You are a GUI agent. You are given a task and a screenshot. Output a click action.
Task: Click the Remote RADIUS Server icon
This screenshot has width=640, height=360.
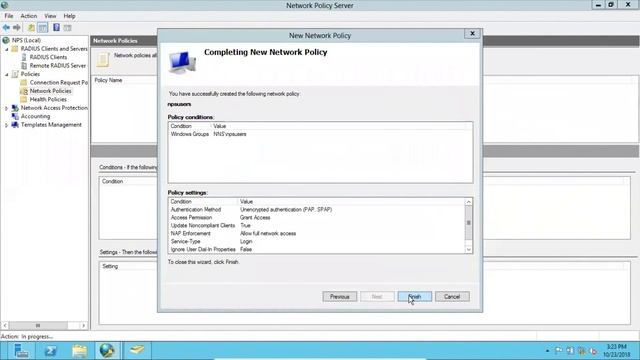[x=24, y=66]
